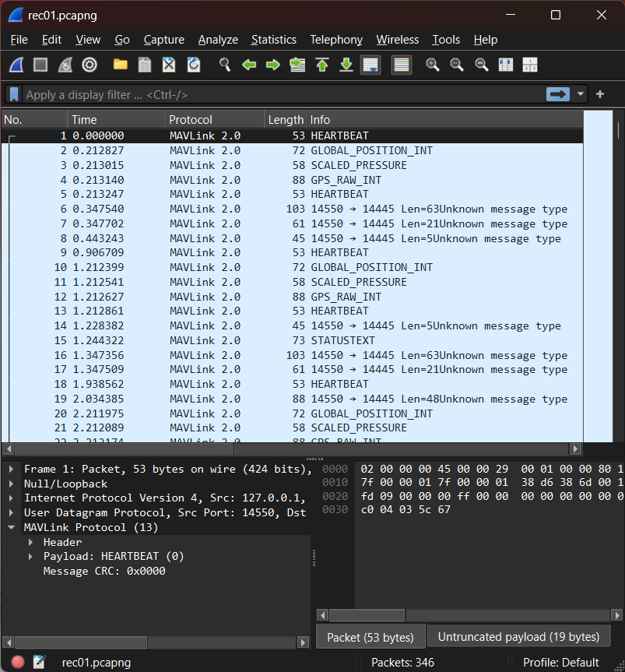Click the find packet magnifier icon
Image resolution: width=625 pixels, height=672 pixels.
click(225, 65)
